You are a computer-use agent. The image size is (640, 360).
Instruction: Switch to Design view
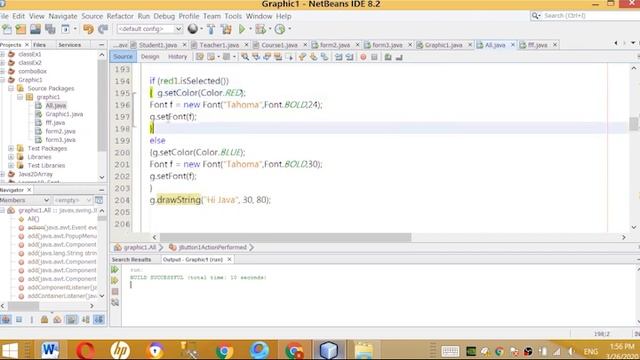pos(150,57)
